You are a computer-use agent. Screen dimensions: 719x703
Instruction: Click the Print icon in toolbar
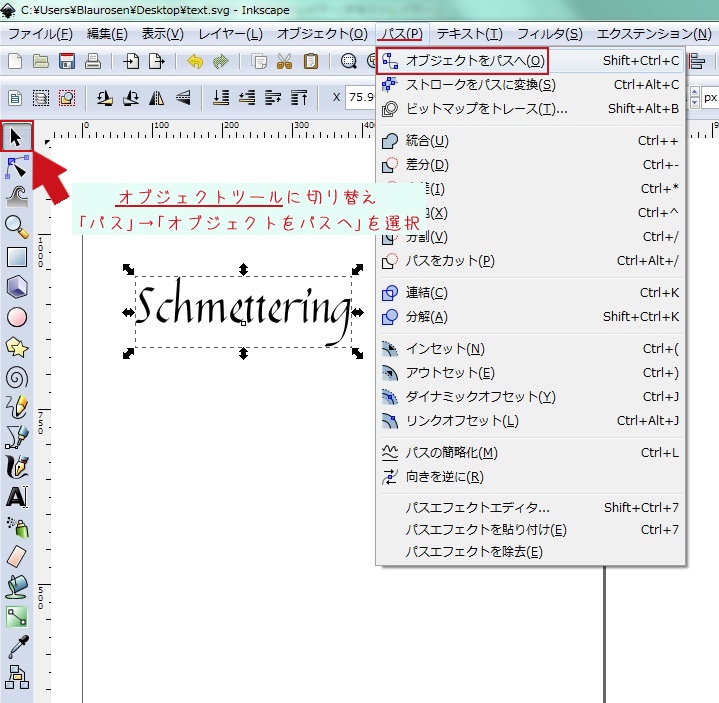(x=92, y=62)
